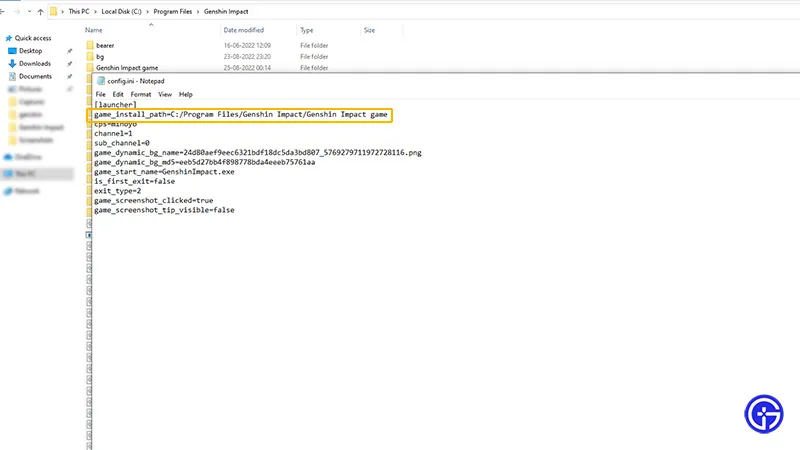The image size is (800, 450).
Task: Click the Desktop icon in the sidebar
Action: [12, 51]
